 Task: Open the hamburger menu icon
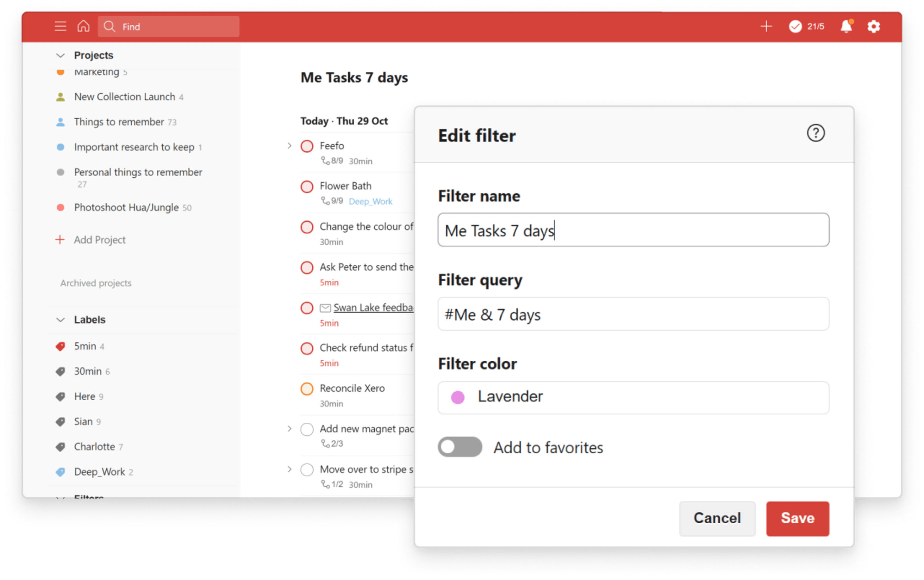pyautogui.click(x=60, y=26)
